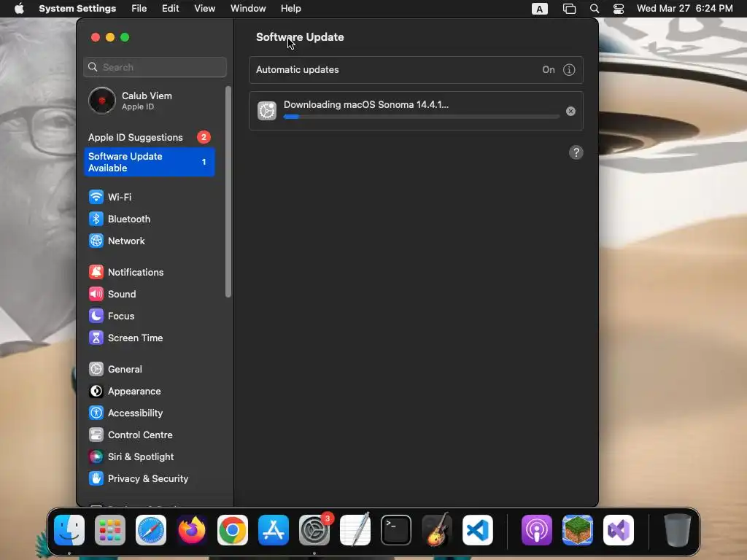The height and width of the screenshot is (560, 747).
Task: Open the Apple menu
Action: [x=20, y=9]
